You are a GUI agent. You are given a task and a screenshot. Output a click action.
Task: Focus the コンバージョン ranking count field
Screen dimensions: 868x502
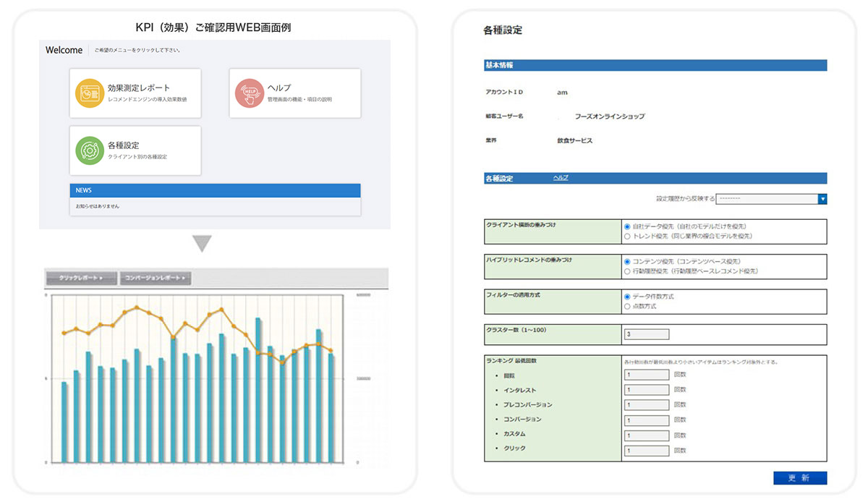click(647, 421)
